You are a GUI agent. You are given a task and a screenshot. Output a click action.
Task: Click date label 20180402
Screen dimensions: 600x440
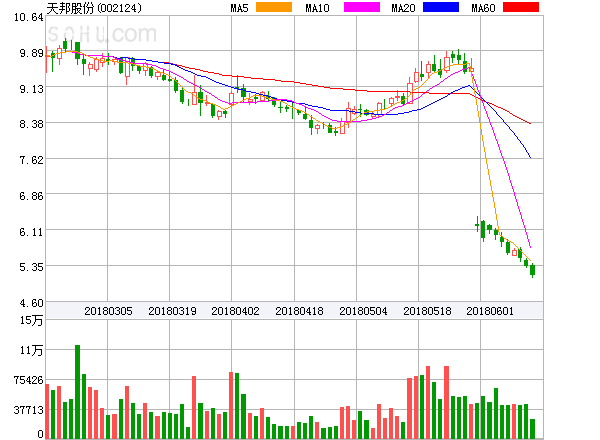click(x=235, y=311)
